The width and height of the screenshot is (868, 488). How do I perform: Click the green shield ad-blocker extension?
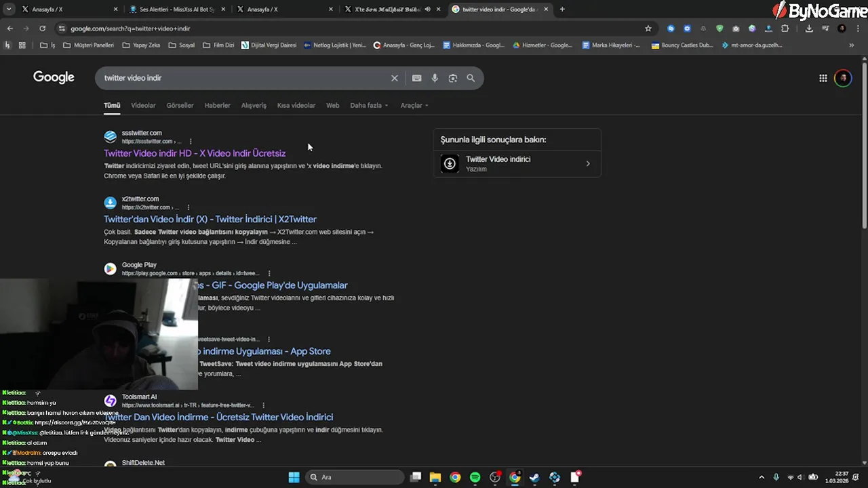coord(719,28)
